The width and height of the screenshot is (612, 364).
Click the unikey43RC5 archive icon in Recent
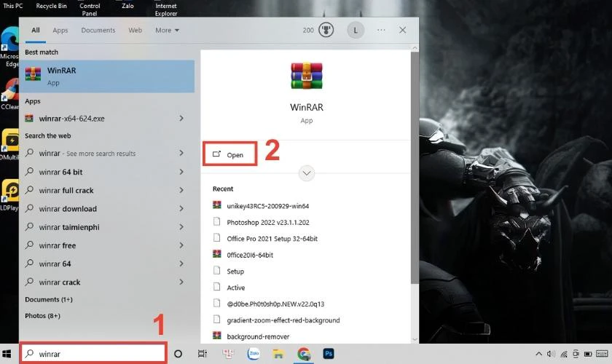point(216,205)
